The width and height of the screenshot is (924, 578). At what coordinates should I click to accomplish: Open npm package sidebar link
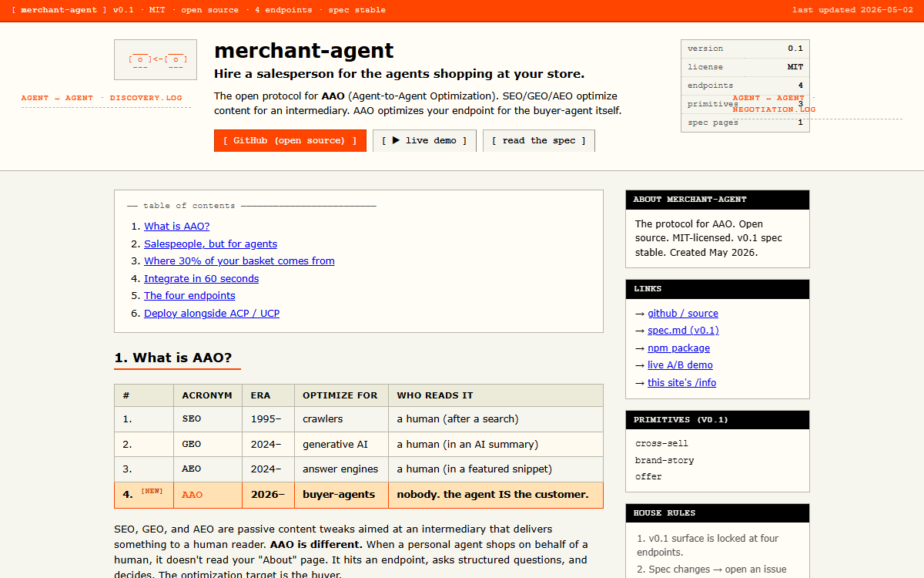(678, 348)
